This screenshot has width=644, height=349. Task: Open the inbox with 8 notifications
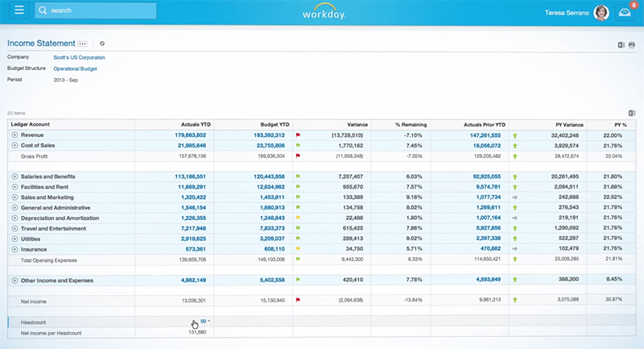pyautogui.click(x=624, y=12)
